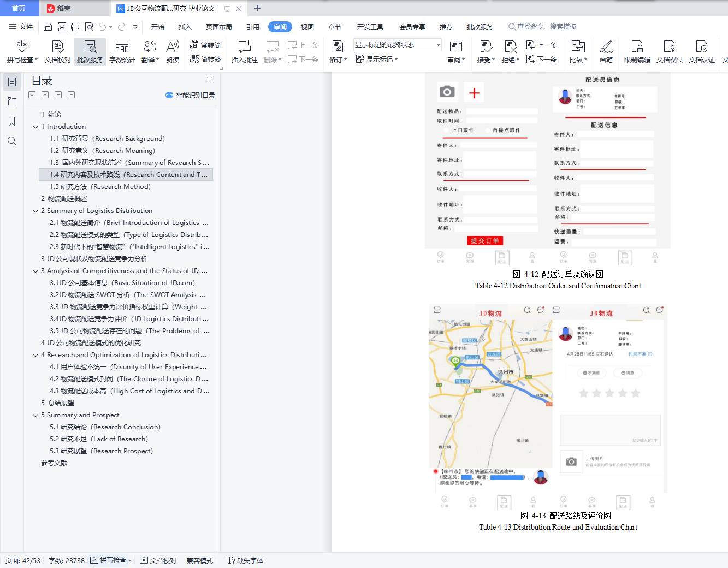Image resolution: width=728 pixels, height=568 pixels.
Task: Select the 首页 home tab
Action: 19,8
